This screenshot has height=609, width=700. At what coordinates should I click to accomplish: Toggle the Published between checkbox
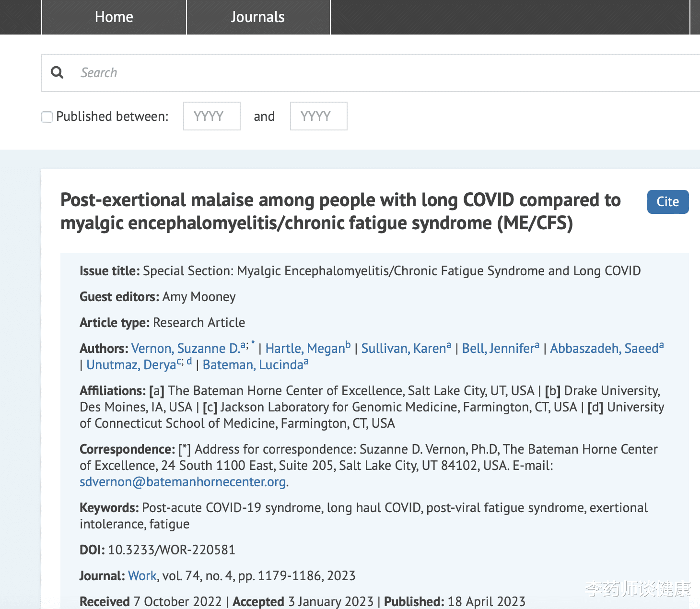(47, 117)
